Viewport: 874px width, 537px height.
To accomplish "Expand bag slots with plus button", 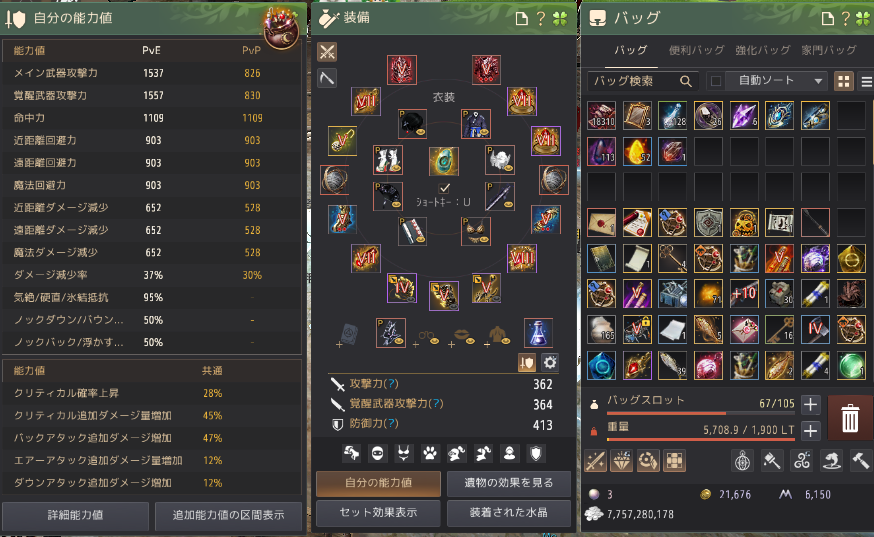I will click(810, 404).
